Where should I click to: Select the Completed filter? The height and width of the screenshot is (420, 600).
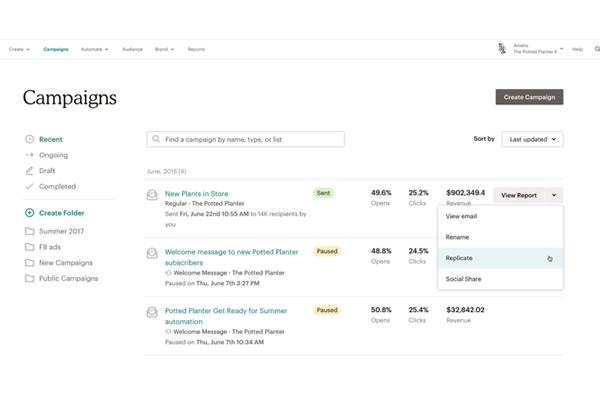click(57, 186)
